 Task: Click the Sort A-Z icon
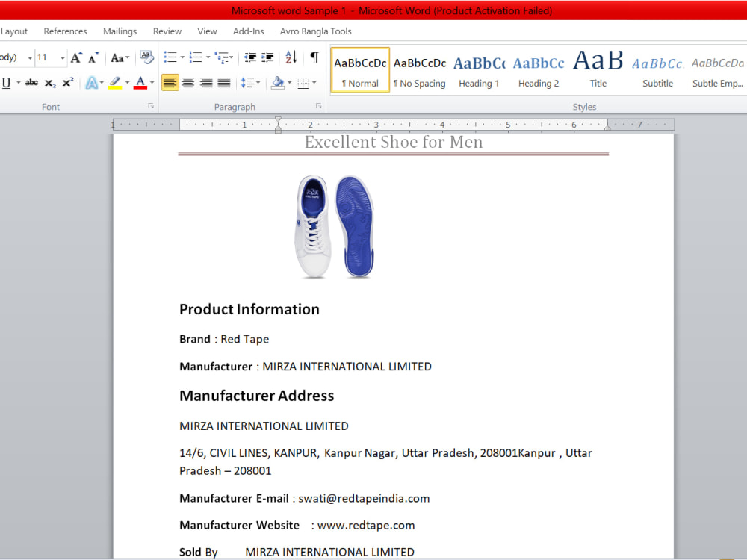(x=291, y=57)
